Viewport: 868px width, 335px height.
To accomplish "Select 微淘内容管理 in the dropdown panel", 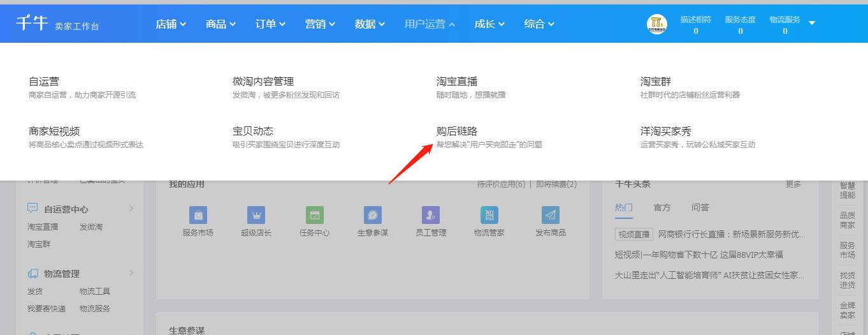I will 263,82.
